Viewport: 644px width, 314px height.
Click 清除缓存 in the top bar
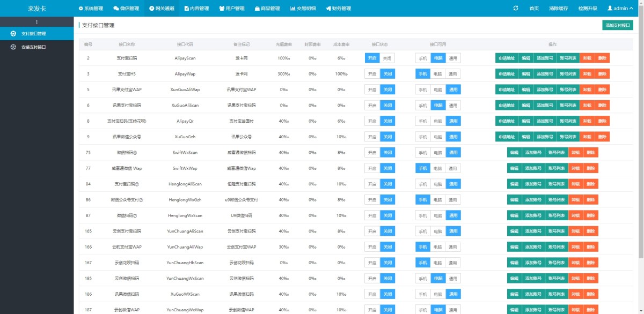pyautogui.click(x=558, y=9)
